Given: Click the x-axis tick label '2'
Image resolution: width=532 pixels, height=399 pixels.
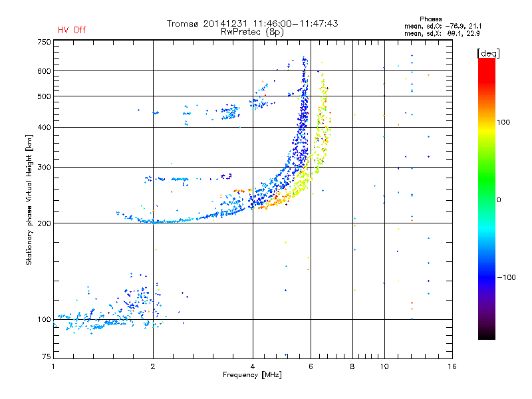Looking at the screenshot, I should pyautogui.click(x=153, y=366).
